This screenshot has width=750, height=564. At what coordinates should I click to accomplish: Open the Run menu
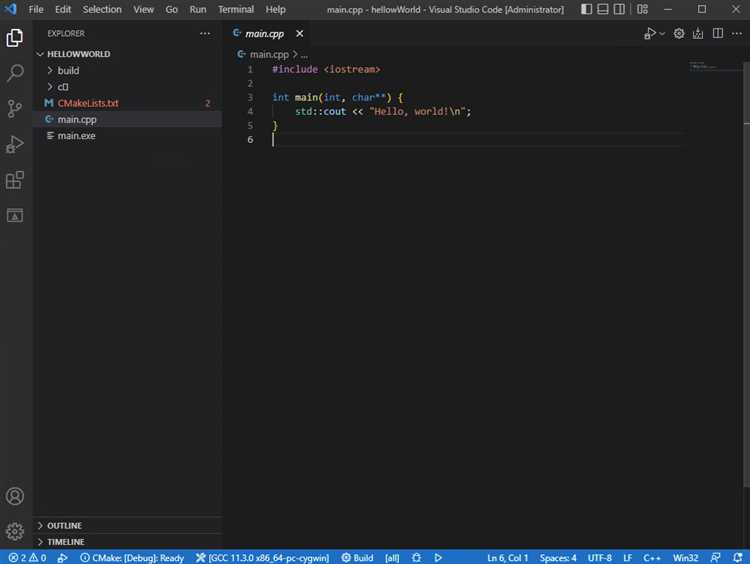point(198,9)
